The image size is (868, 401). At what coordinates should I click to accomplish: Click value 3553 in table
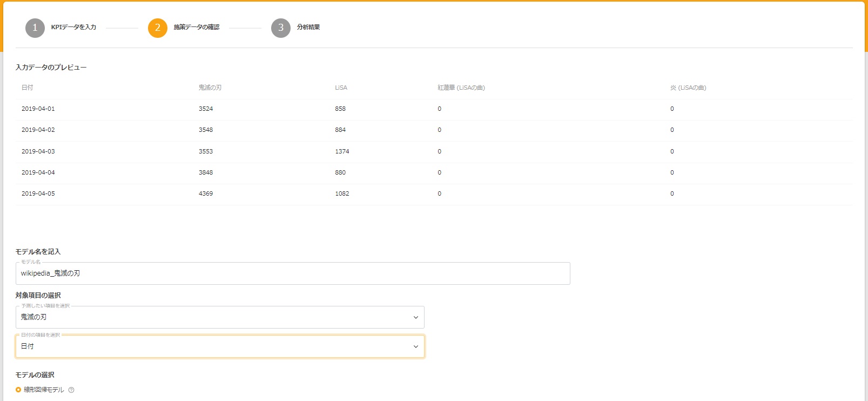point(206,151)
